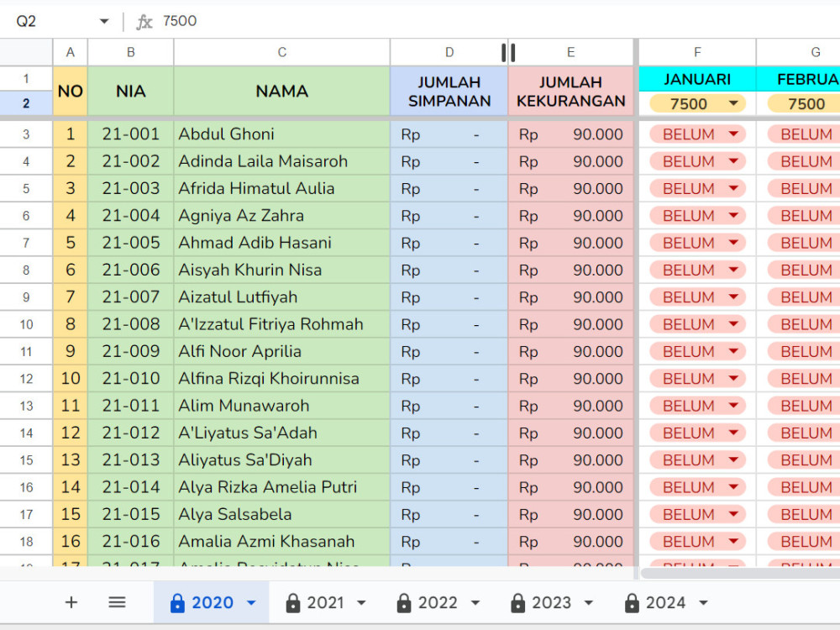Click the JUMLAH SIMPANAN header cell
Image resolution: width=840 pixels, height=630 pixels.
tap(449, 91)
